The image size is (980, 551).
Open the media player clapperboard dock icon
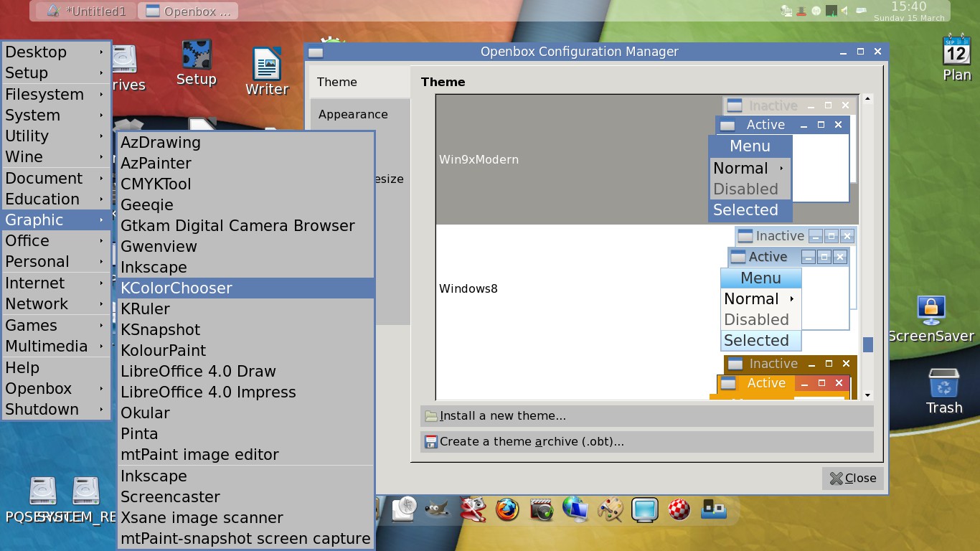tap(542, 509)
